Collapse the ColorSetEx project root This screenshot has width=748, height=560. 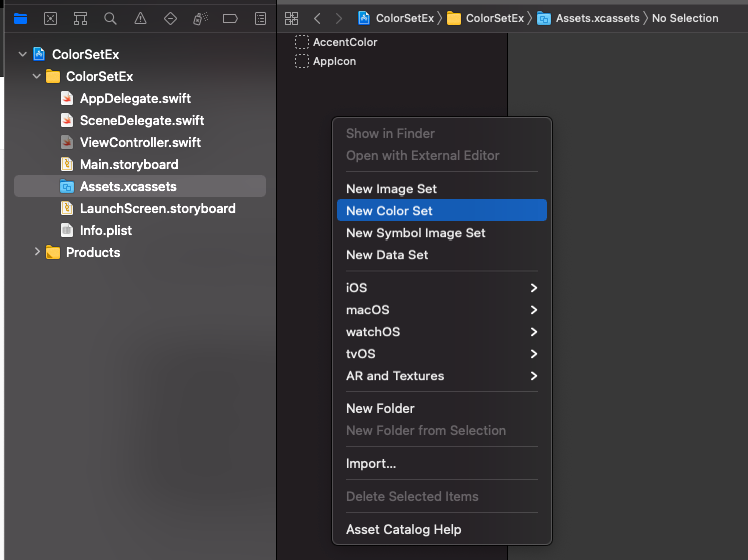point(22,54)
